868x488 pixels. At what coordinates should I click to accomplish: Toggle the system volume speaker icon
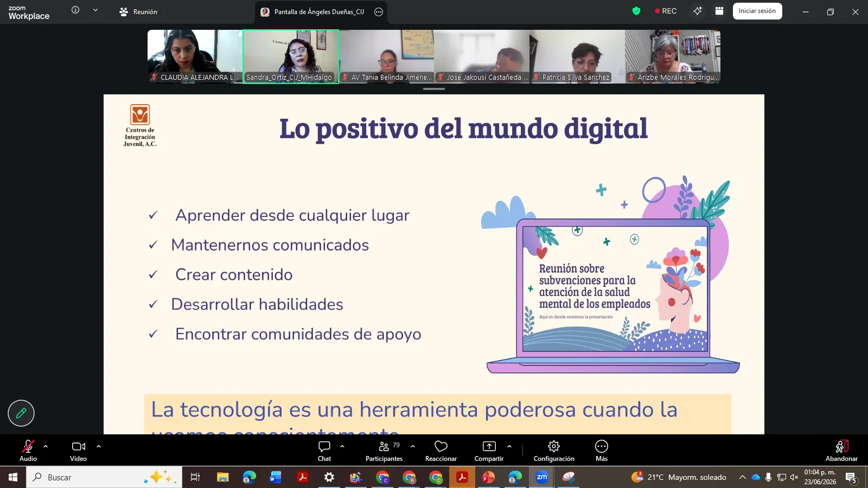(x=794, y=477)
